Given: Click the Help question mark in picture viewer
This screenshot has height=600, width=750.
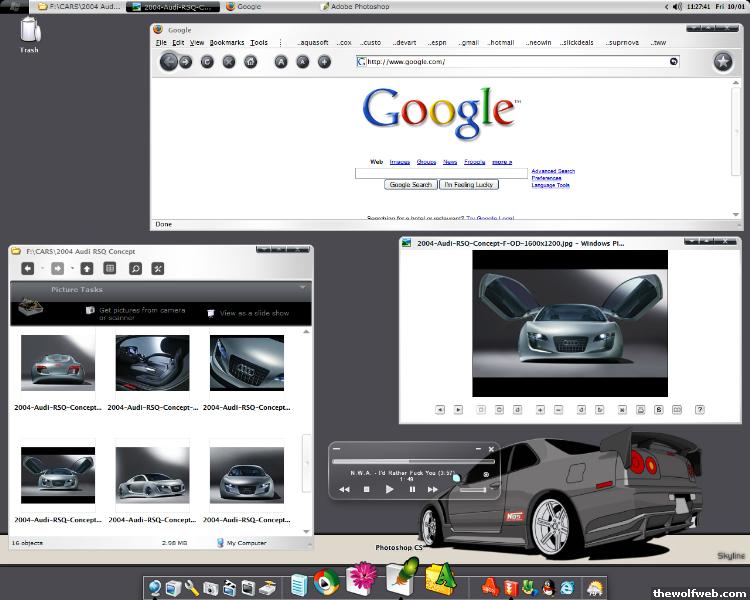Looking at the screenshot, I should tap(700, 409).
